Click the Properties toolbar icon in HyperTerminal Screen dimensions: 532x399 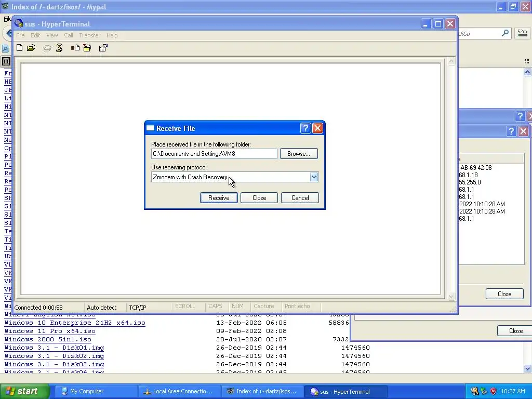coord(103,48)
